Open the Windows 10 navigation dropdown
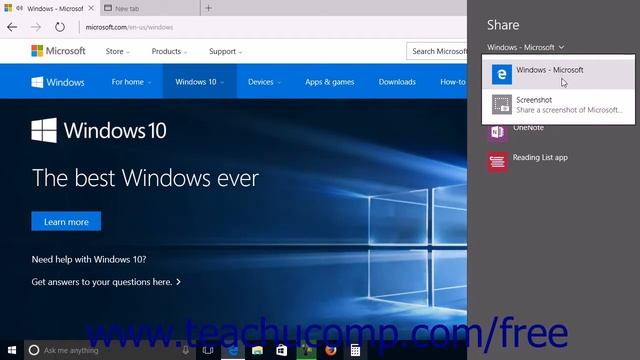 200,82
